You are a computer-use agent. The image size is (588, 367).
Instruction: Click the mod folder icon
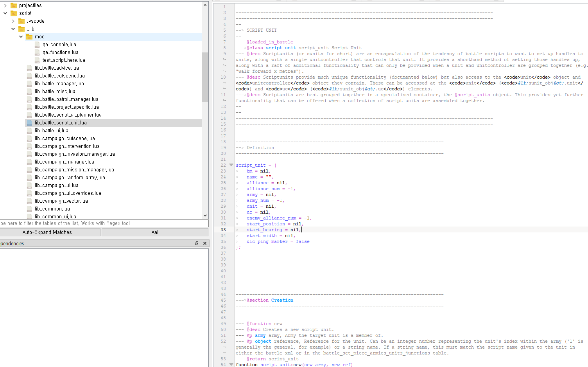tap(29, 37)
